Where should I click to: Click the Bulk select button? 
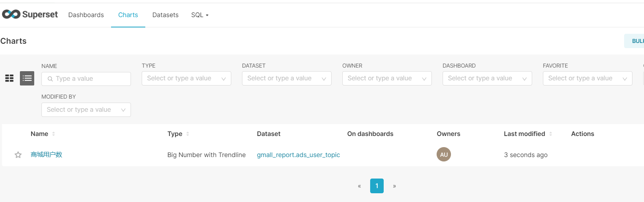coord(634,41)
